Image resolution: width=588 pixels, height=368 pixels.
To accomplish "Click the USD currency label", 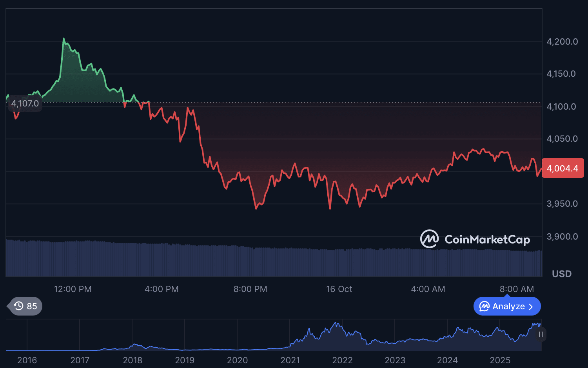I will [562, 274].
